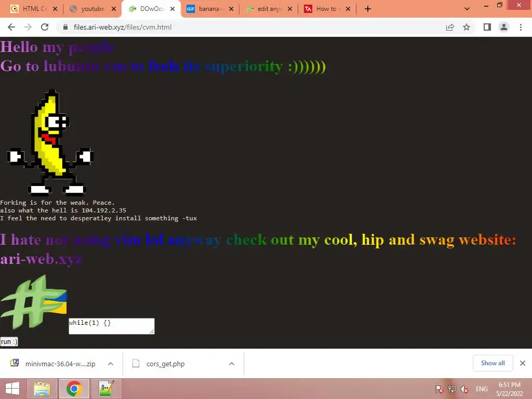This screenshot has width=532, height=399.
Task: Expand the tab search dropdown
Action: pos(467,9)
